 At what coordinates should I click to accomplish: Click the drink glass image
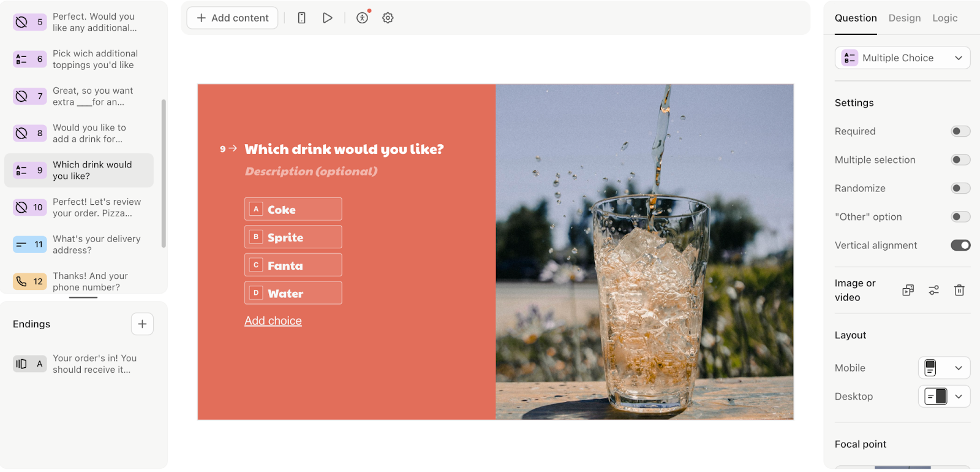click(x=644, y=252)
